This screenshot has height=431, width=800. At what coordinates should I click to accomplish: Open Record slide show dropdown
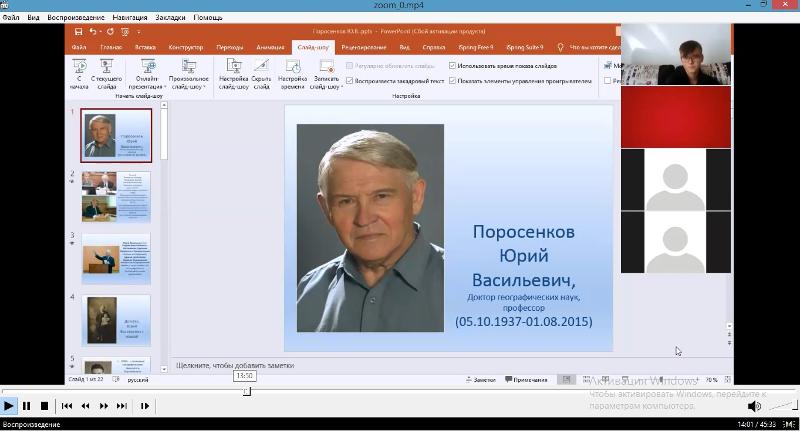[x=327, y=86]
